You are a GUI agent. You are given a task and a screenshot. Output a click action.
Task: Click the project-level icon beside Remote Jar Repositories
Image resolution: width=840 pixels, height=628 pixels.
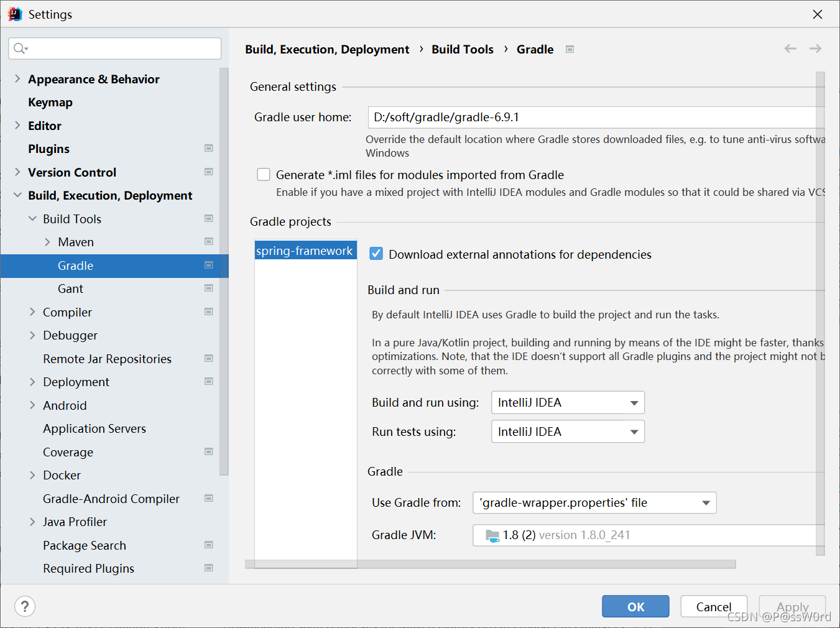pyautogui.click(x=209, y=359)
